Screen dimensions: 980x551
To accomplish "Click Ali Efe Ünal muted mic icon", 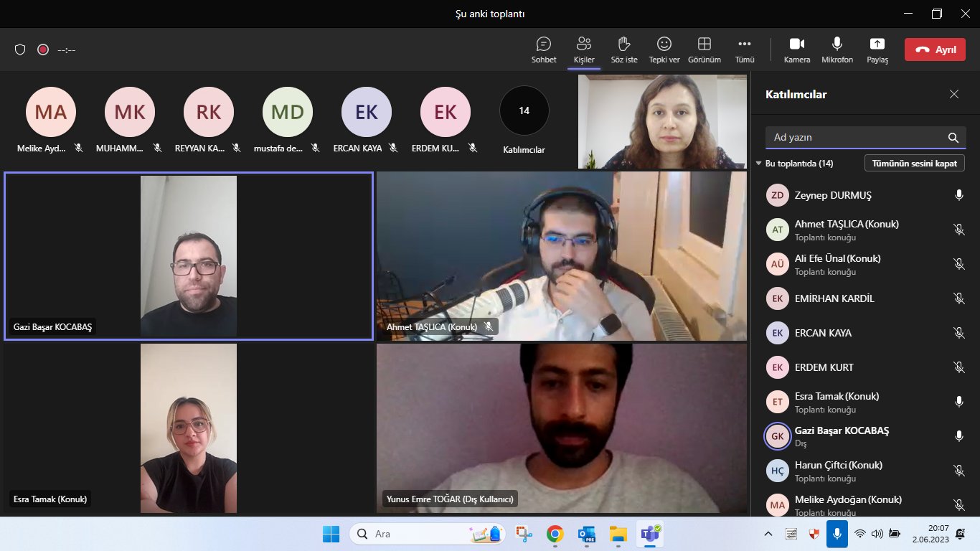I will point(959,264).
